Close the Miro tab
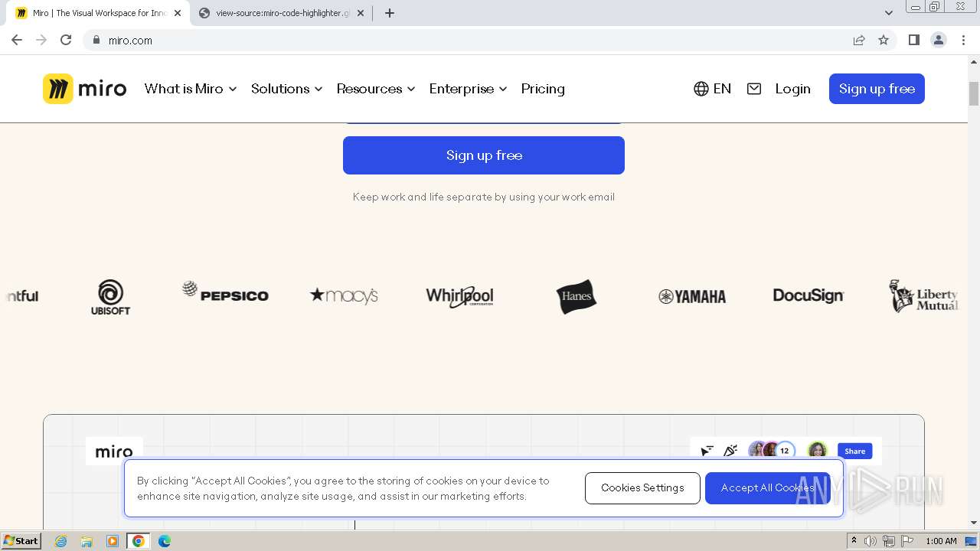 click(178, 13)
